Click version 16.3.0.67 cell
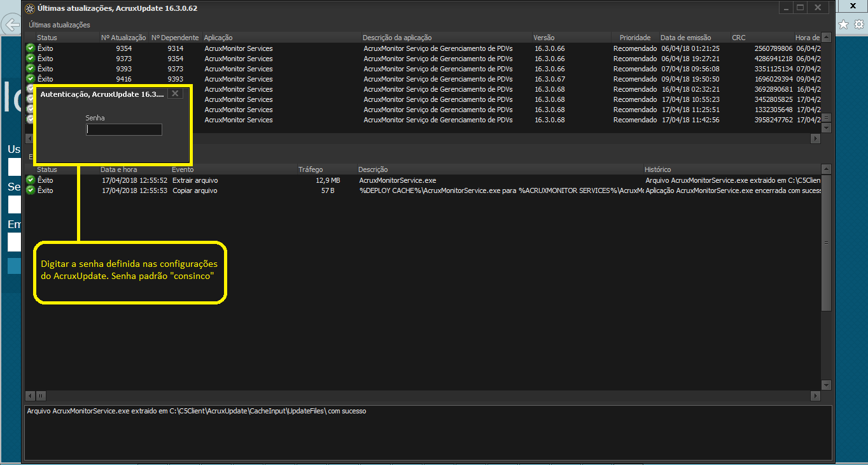Screen dimensions: 868x465 point(549,79)
